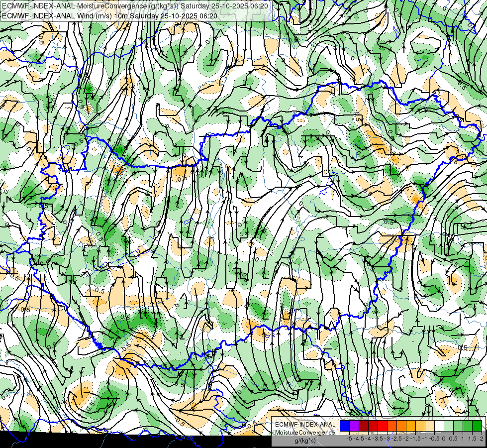The height and width of the screenshot is (448, 487).
Task: Click the -3.5 tick label on the legend
Action: (x=378, y=439)
